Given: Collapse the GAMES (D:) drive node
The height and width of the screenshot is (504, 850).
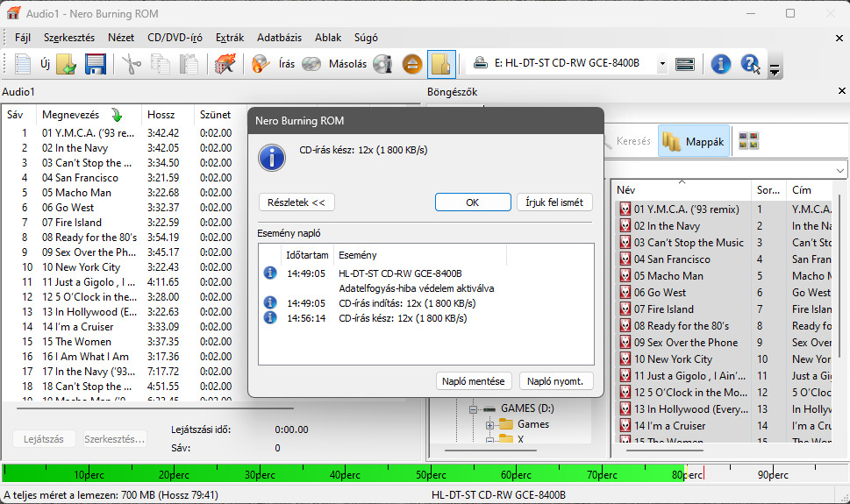Looking at the screenshot, I should 473,409.
